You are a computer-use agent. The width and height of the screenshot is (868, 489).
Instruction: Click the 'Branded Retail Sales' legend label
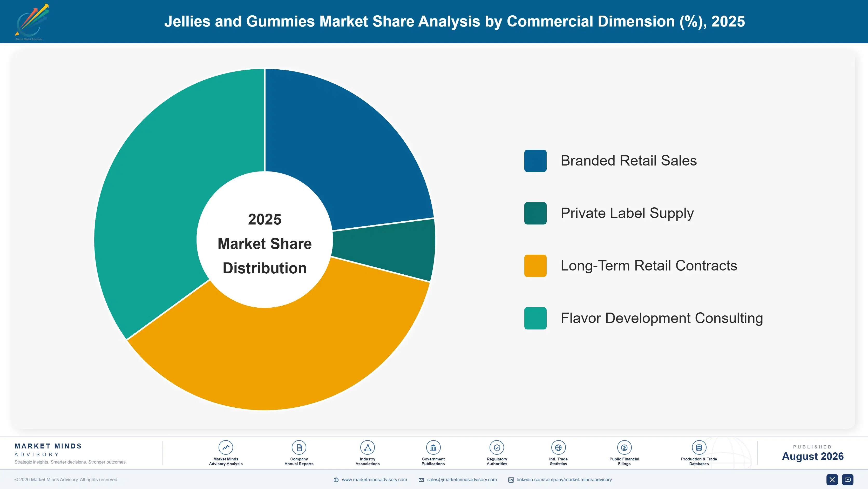click(x=628, y=161)
